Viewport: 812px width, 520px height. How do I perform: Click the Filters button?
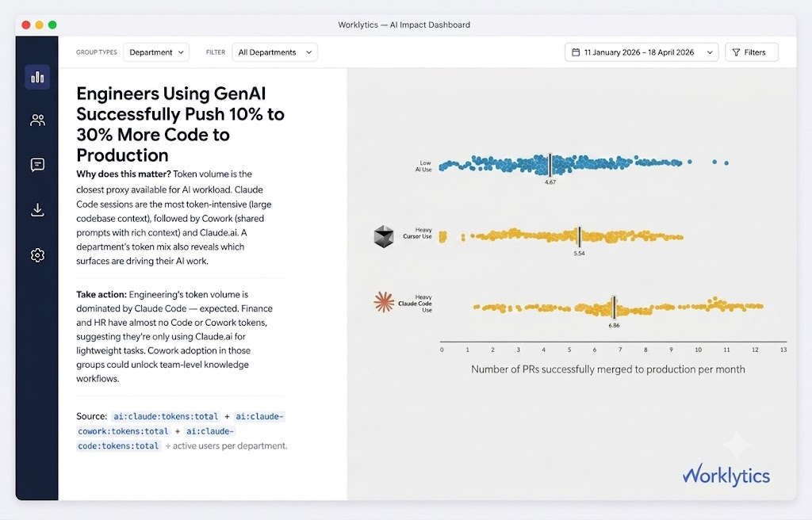coord(752,52)
